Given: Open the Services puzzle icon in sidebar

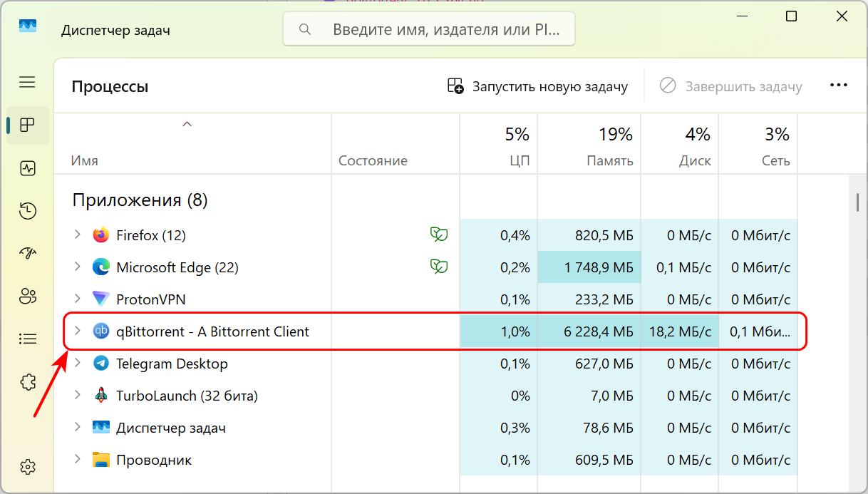Looking at the screenshot, I should 27,382.
